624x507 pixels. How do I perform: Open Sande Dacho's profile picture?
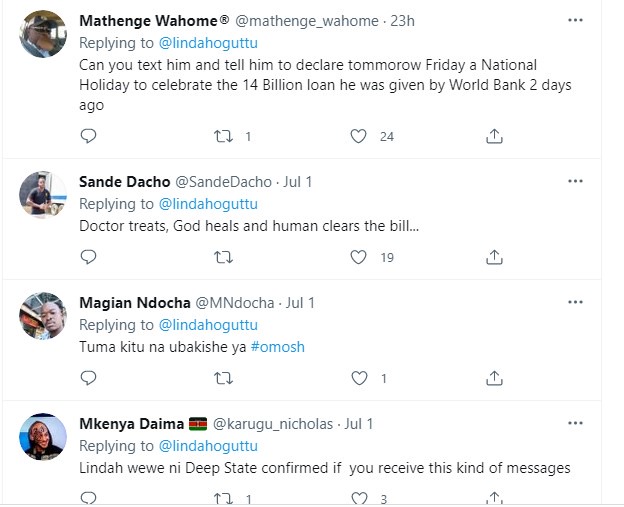click(43, 195)
